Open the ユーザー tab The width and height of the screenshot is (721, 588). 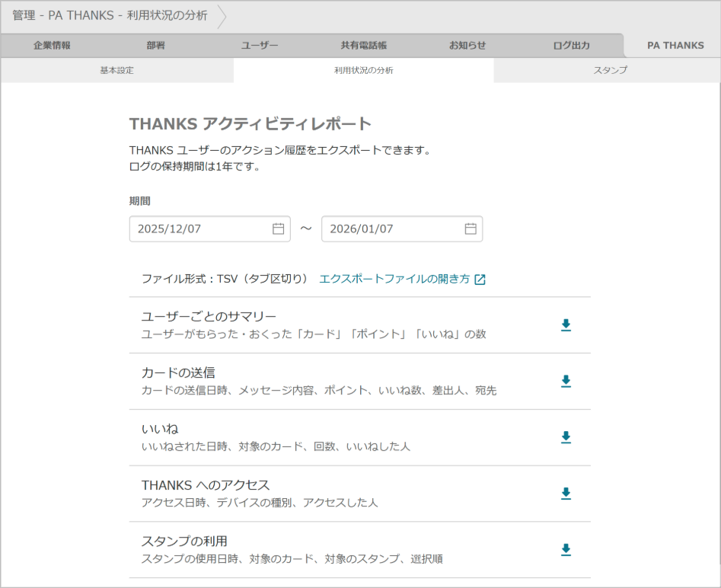click(x=259, y=45)
